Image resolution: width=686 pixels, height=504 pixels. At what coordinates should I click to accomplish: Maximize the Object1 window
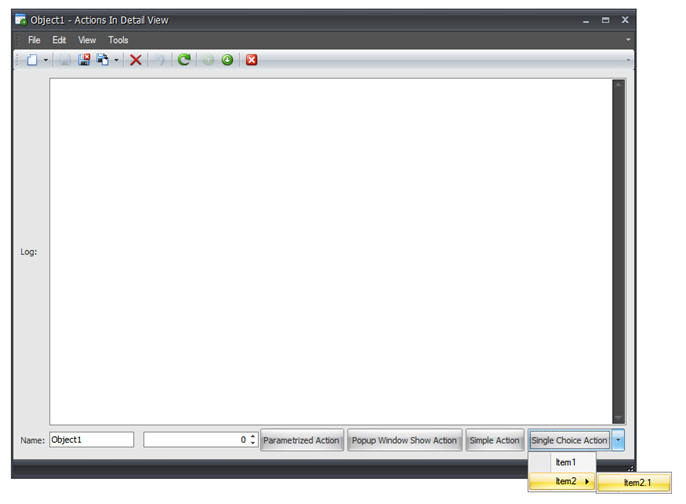(606, 20)
